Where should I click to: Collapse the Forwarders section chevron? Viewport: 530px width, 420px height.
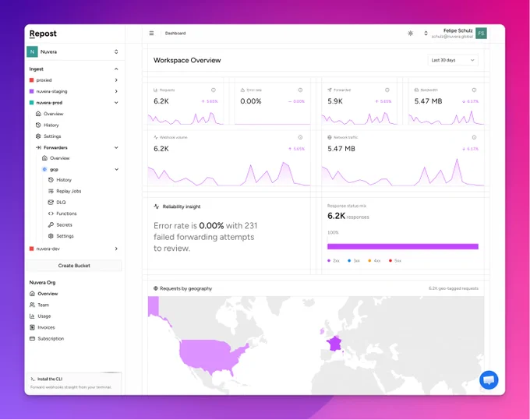[x=116, y=147]
